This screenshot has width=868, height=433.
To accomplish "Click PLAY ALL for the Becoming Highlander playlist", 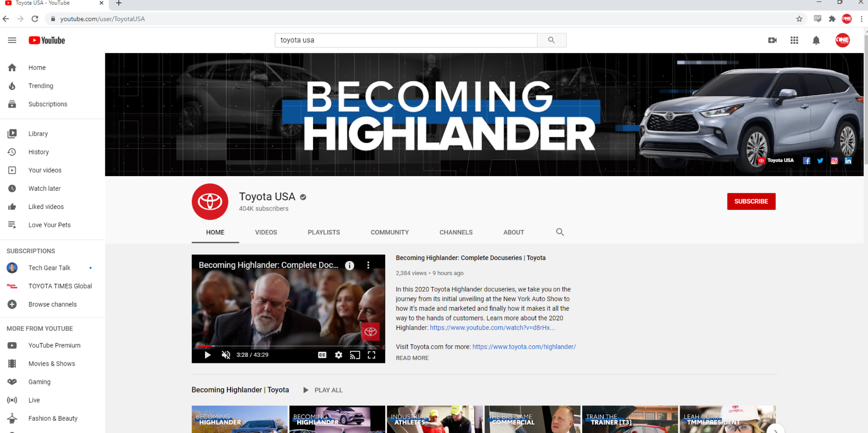I will coord(323,390).
